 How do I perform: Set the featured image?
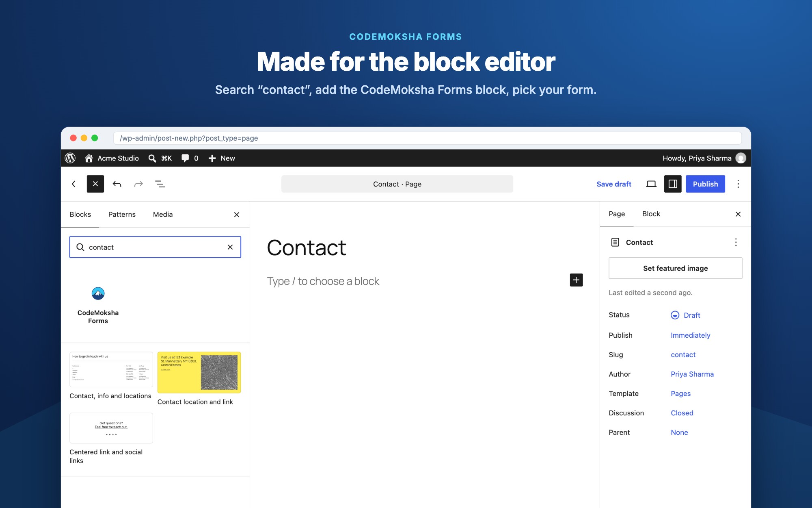coord(675,268)
